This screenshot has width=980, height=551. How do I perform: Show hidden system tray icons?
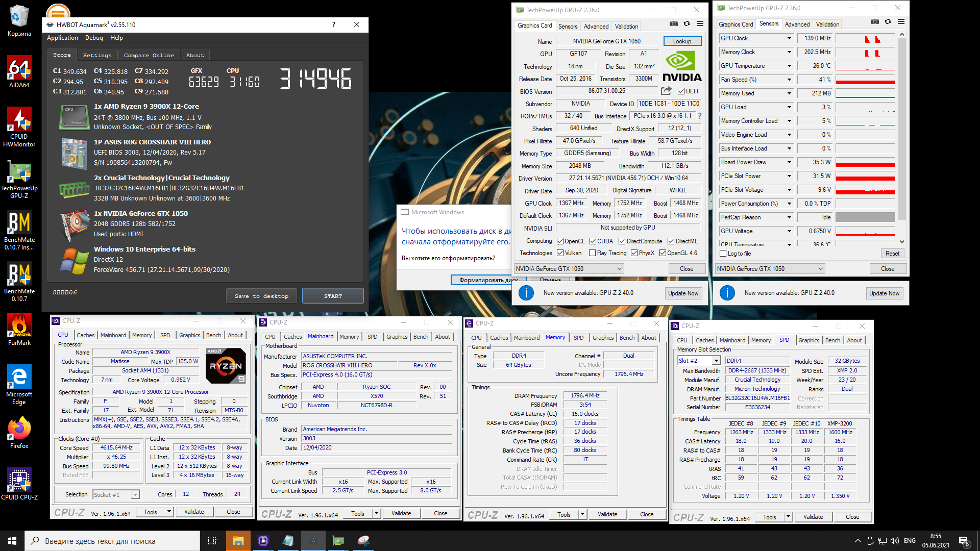coord(857,541)
